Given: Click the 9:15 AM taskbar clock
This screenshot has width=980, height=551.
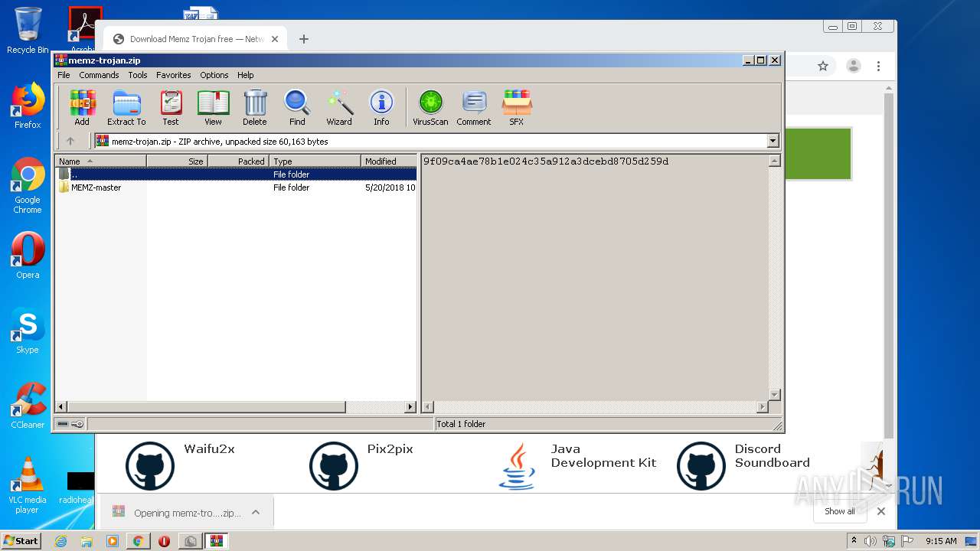Looking at the screenshot, I should (941, 541).
